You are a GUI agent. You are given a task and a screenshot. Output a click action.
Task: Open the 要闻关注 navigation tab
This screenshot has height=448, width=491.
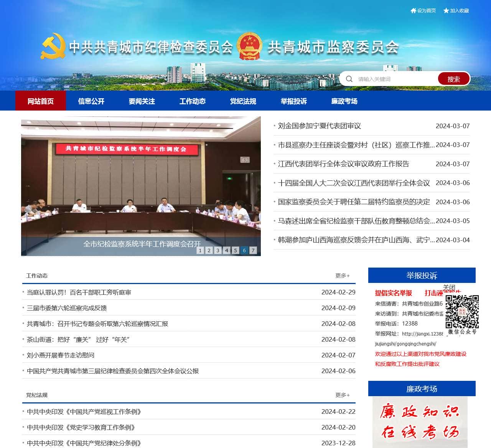click(x=142, y=101)
